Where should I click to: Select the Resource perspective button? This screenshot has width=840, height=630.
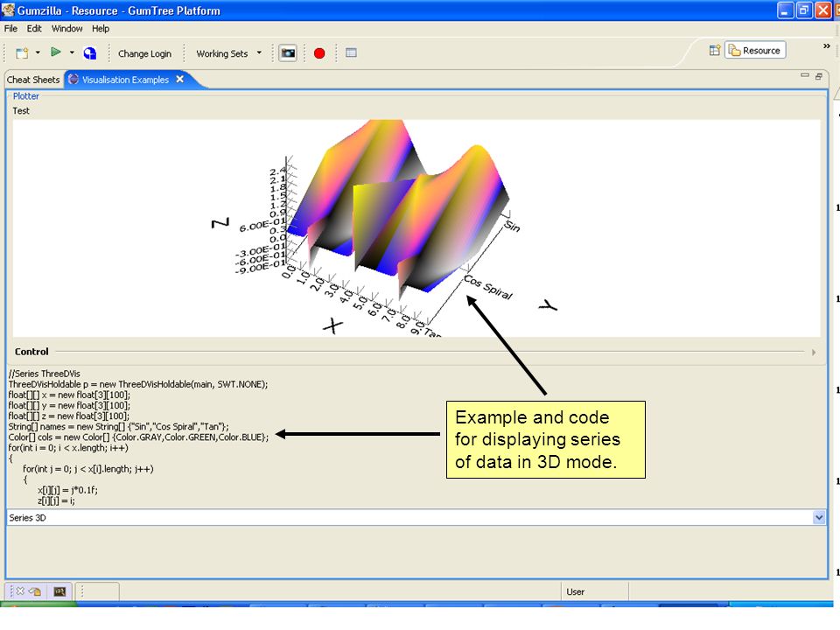pos(755,51)
